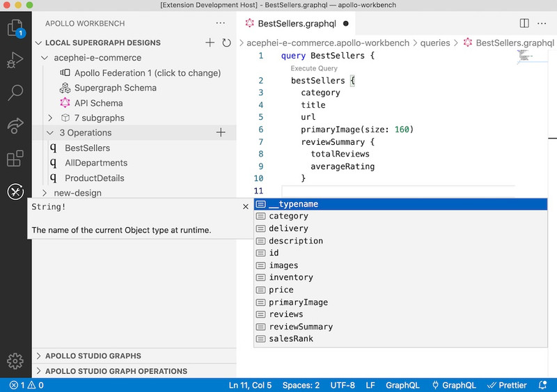Click the GraphQL language mode selector
Screen dimensions: 557x392
(x=402, y=385)
